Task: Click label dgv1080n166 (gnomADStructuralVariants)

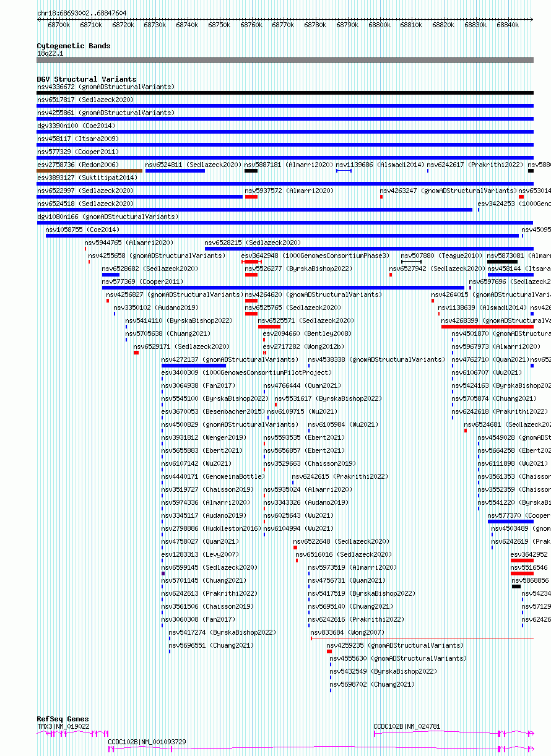Action: point(108,217)
